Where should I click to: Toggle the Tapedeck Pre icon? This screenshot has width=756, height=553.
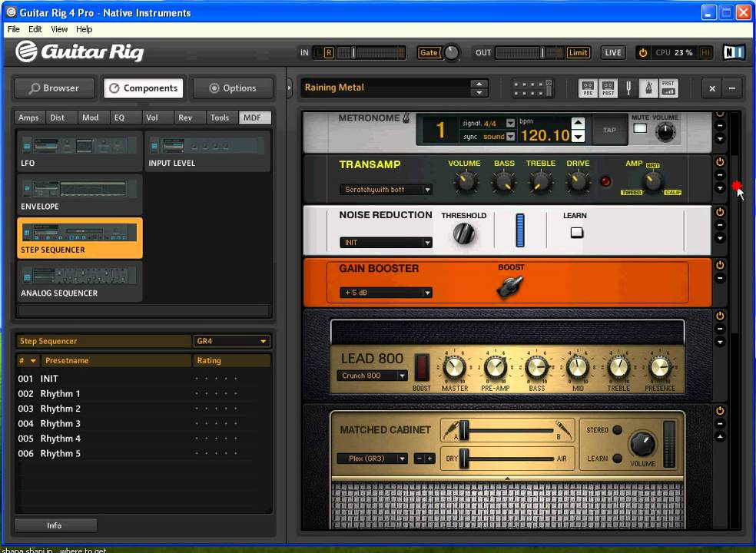coord(589,88)
